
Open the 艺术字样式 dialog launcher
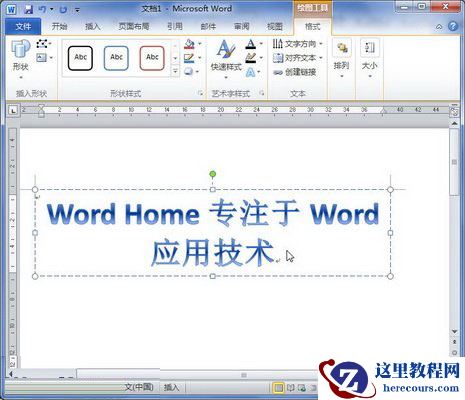[262, 93]
